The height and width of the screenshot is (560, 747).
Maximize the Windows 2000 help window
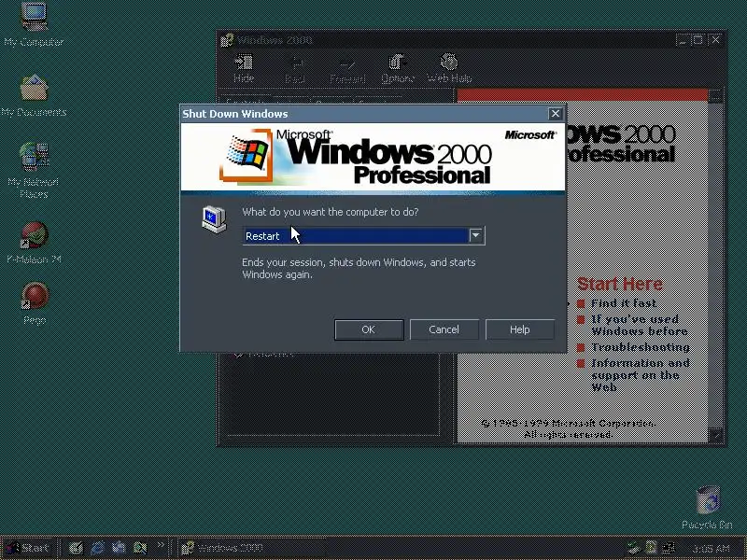point(698,40)
